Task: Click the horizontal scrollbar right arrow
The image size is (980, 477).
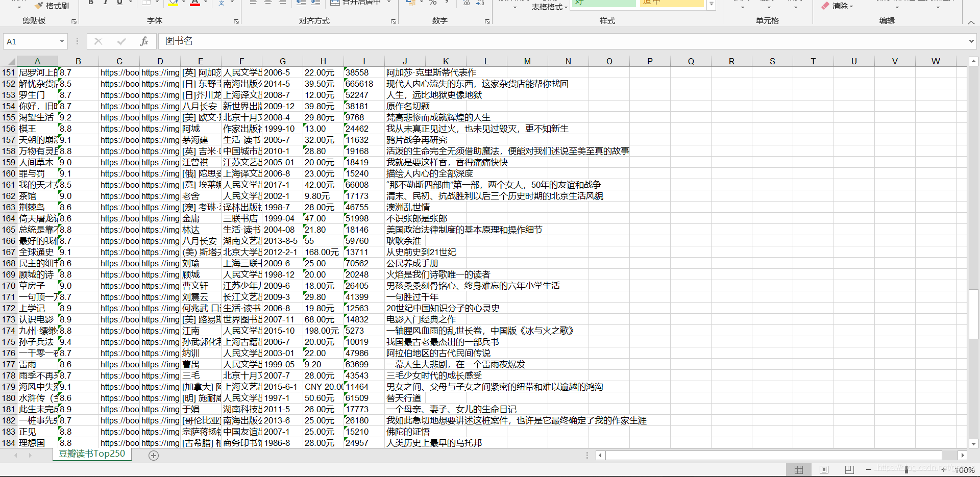Action: (963, 455)
